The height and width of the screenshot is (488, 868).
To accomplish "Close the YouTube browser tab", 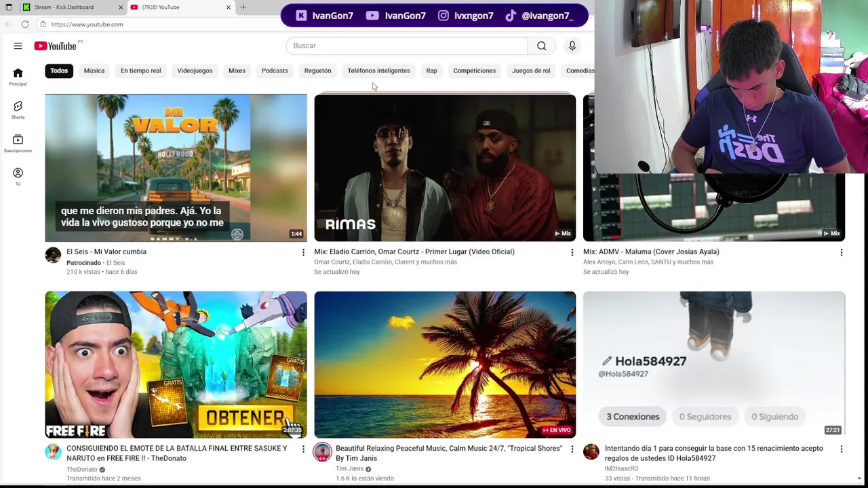I will [228, 7].
